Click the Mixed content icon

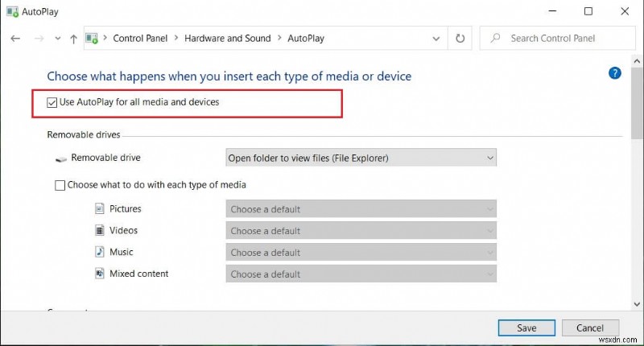100,274
